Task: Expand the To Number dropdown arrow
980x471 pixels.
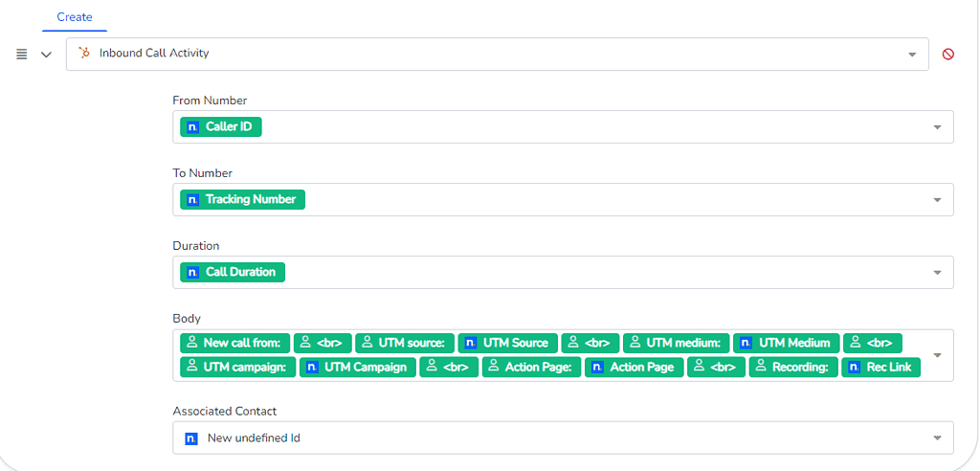Action: (x=937, y=200)
